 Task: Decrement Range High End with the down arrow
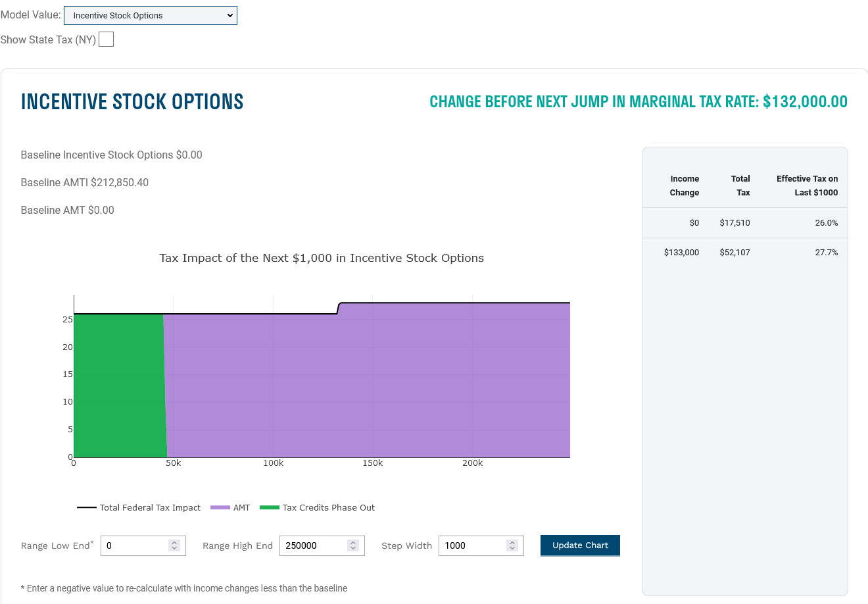(353, 549)
